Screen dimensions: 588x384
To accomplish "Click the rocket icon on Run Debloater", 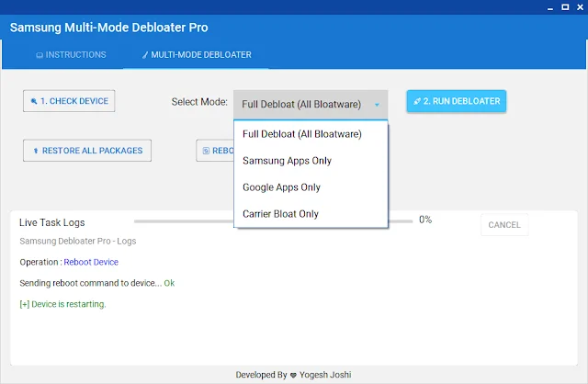I will click(x=417, y=101).
